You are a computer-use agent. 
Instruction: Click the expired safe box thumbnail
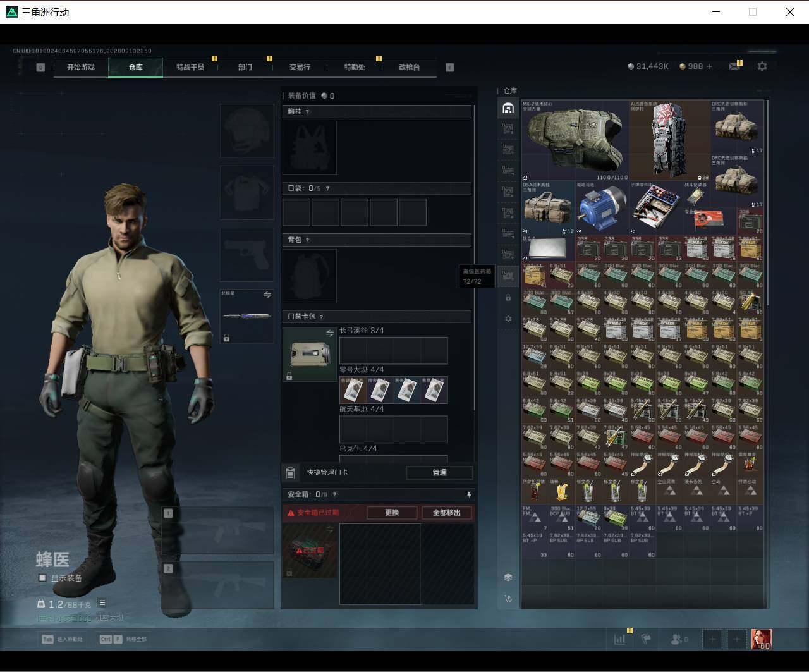coord(310,551)
